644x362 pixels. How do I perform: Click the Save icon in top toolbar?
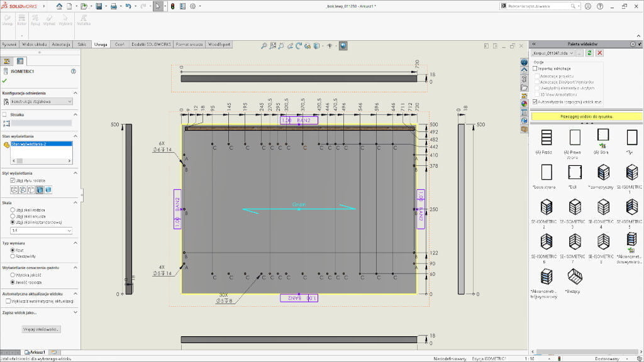98,6
